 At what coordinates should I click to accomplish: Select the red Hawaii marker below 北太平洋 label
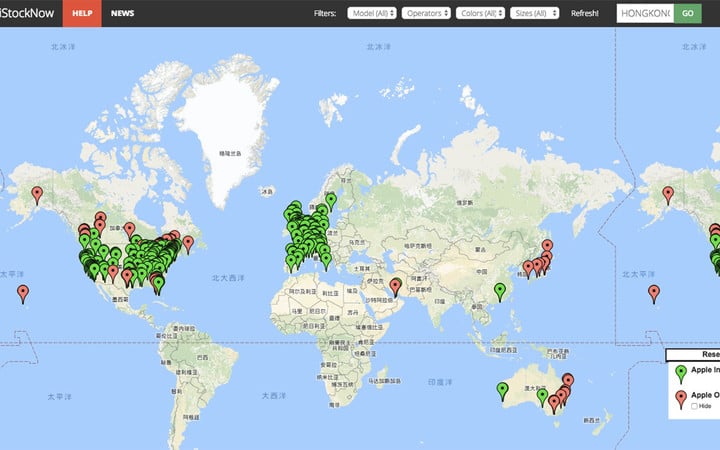pos(654,294)
